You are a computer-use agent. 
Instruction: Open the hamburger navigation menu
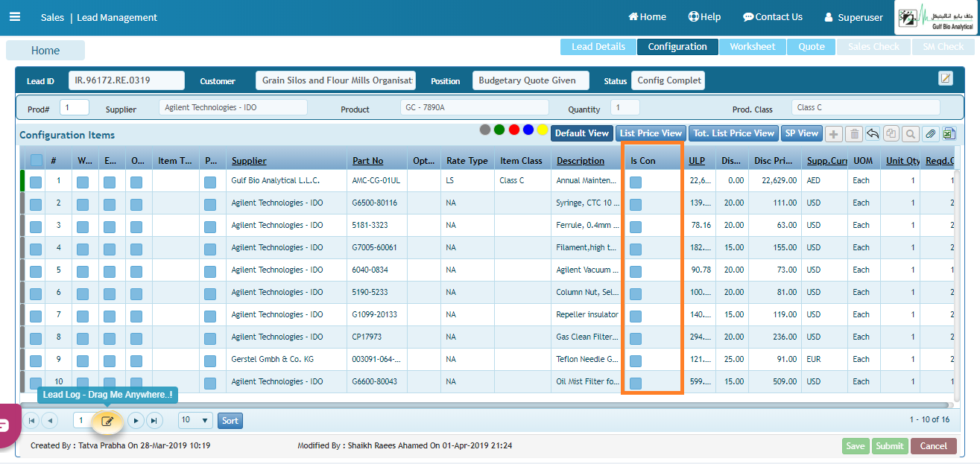15,16
